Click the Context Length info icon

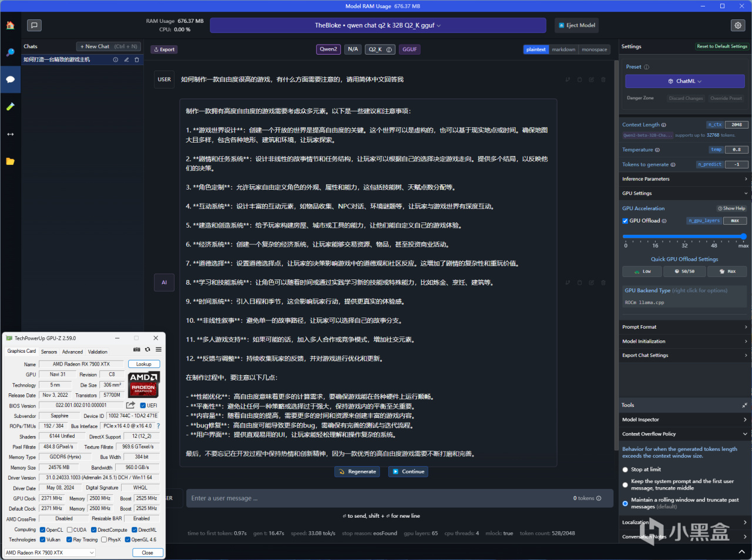pos(664,125)
